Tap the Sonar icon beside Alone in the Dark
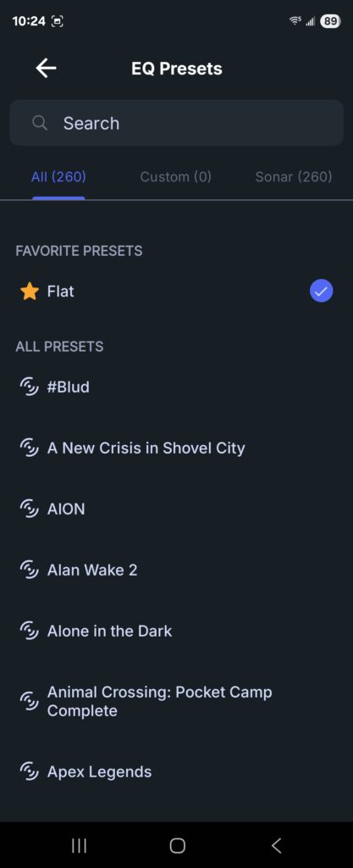 click(30, 631)
